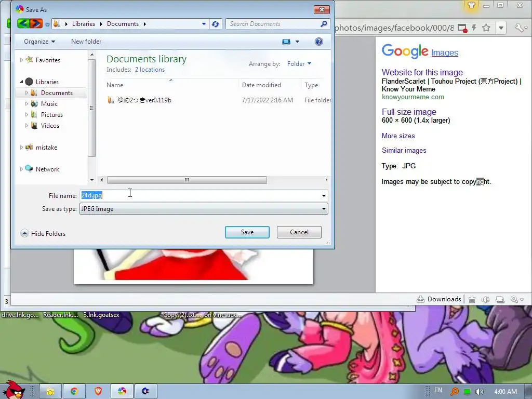Sort by the Type column header
The image size is (532, 399).
point(316,85)
